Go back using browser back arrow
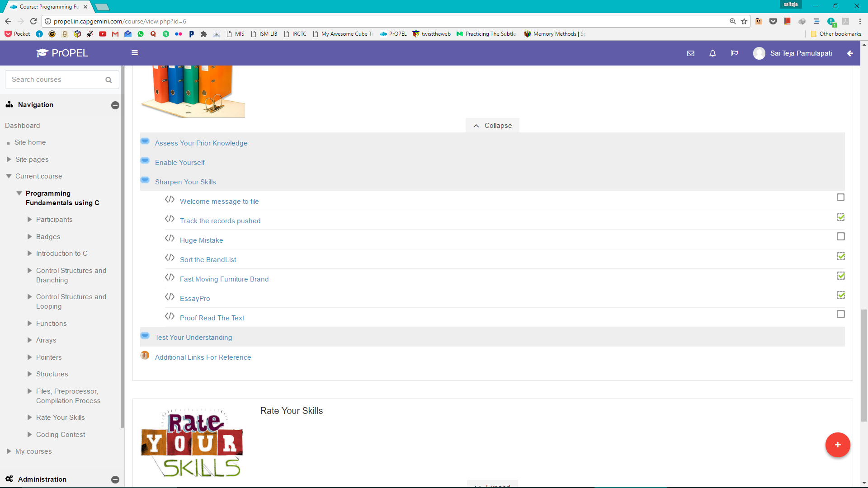 click(x=8, y=21)
